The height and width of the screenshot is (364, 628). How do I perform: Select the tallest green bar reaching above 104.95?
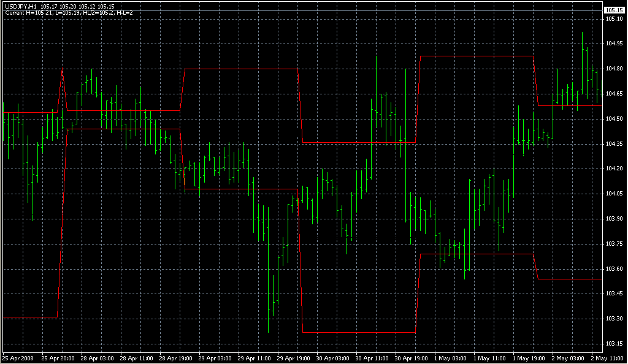tap(583, 66)
